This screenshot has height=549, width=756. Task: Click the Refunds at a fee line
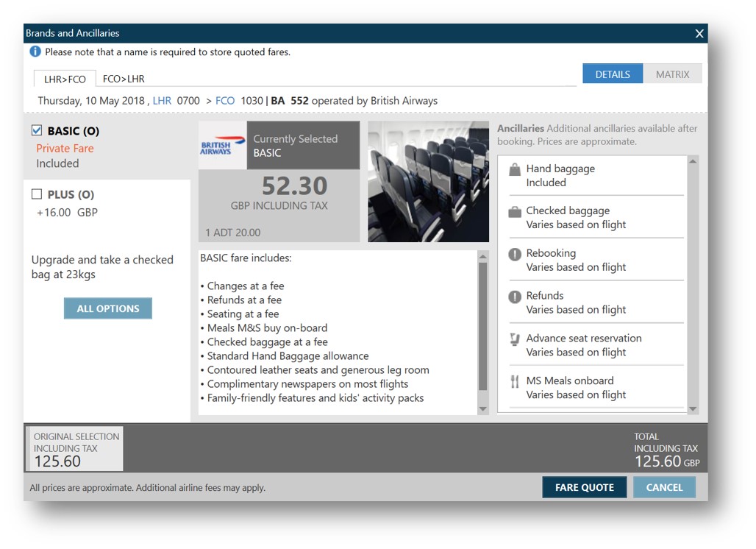pos(240,300)
